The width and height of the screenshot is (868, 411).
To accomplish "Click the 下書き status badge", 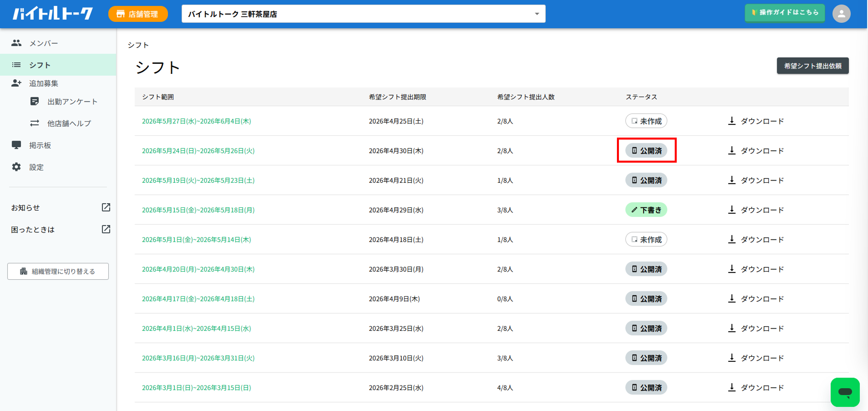I will [x=646, y=210].
